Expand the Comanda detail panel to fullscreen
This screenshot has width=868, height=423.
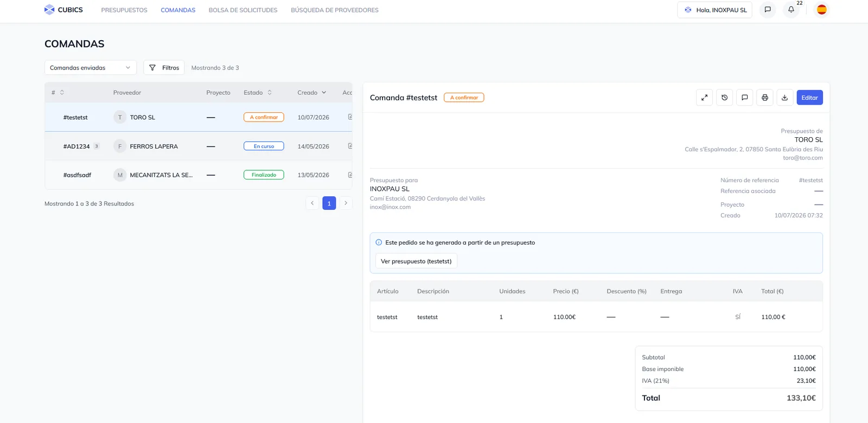(704, 98)
